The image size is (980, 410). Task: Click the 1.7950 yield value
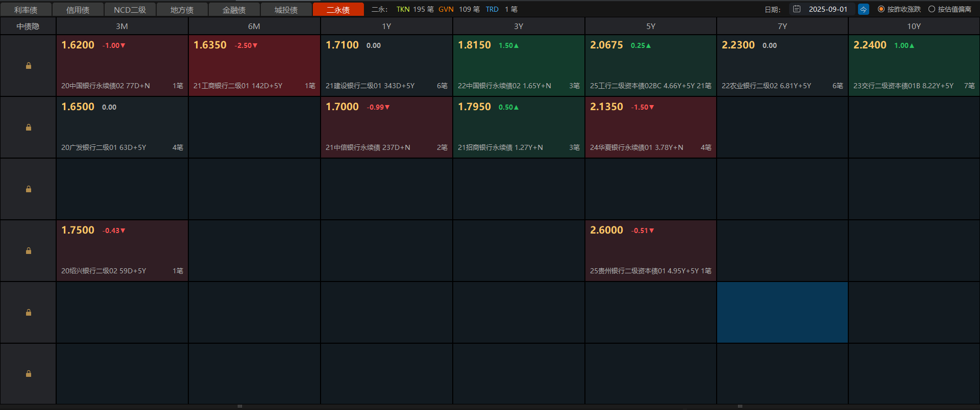click(474, 107)
